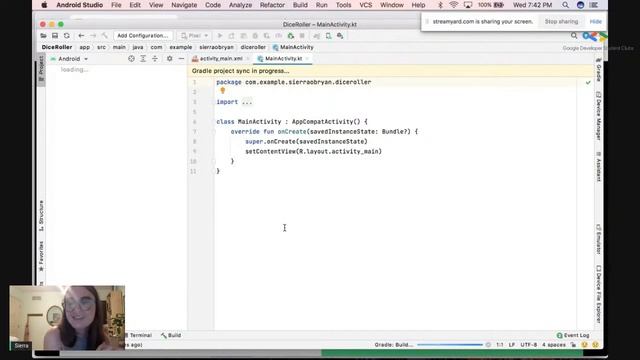Open the Terminal tool window

click(139, 335)
